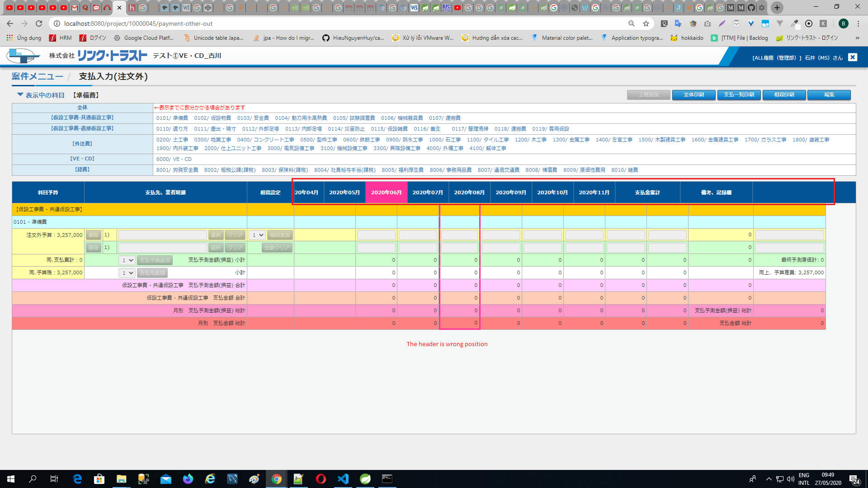Click the first-row 備考 remarks input field

coord(789,235)
